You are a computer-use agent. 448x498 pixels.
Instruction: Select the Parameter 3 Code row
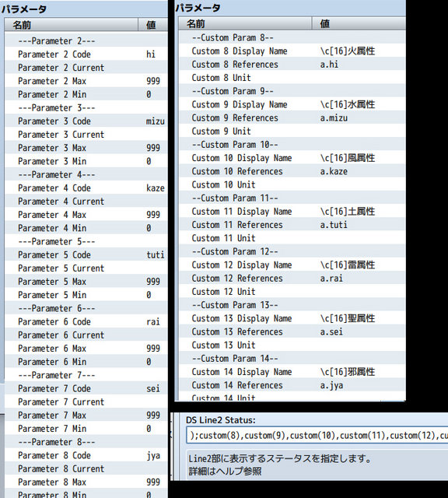click(86, 121)
